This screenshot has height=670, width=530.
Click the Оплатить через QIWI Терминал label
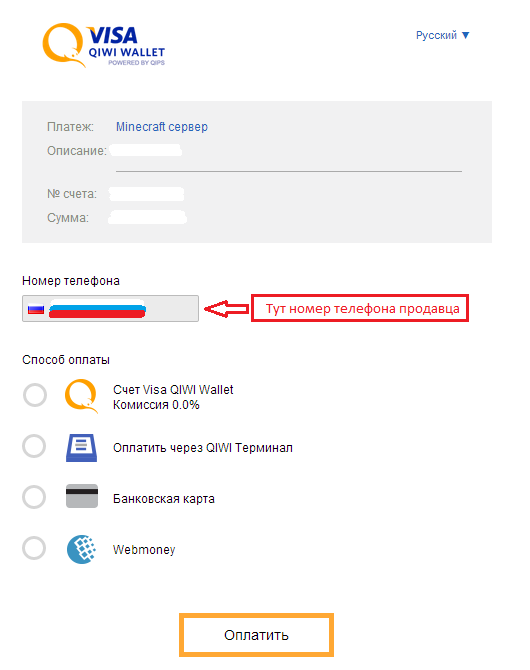pyautogui.click(x=203, y=448)
